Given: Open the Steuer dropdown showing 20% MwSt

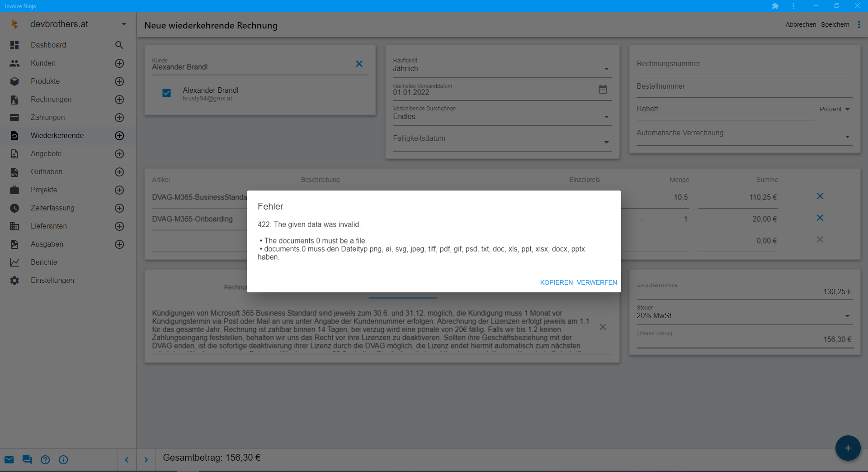Looking at the screenshot, I should point(846,315).
